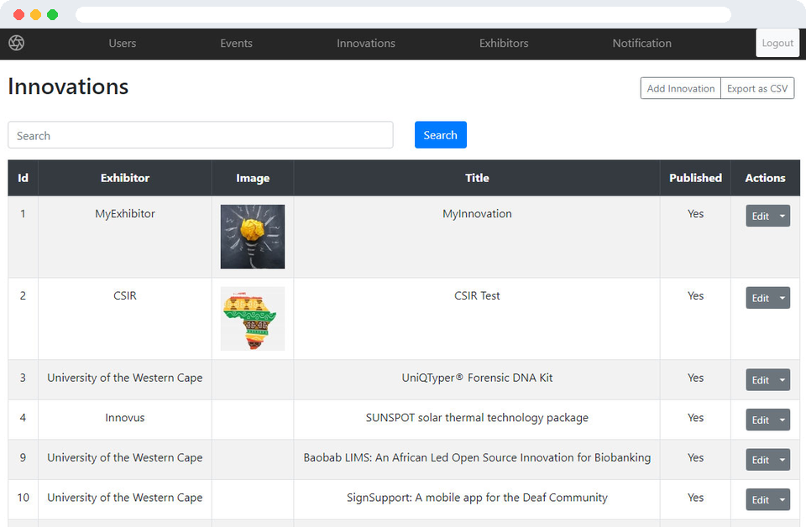Click UniQTyper Forensic DNA Kit title

pyautogui.click(x=477, y=378)
